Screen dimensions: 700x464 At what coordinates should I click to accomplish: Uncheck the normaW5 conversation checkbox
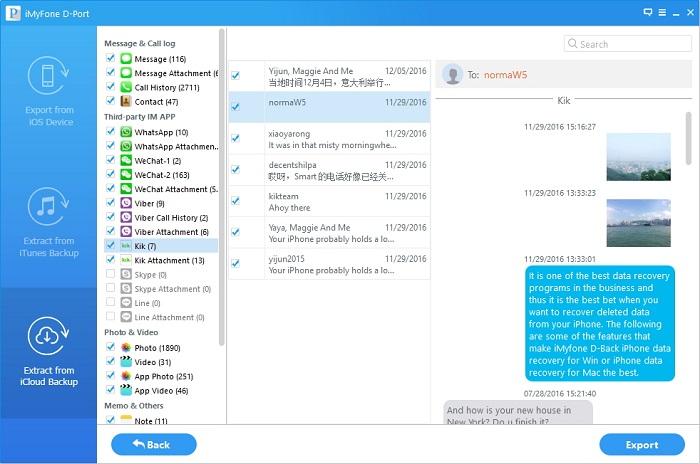(236, 107)
